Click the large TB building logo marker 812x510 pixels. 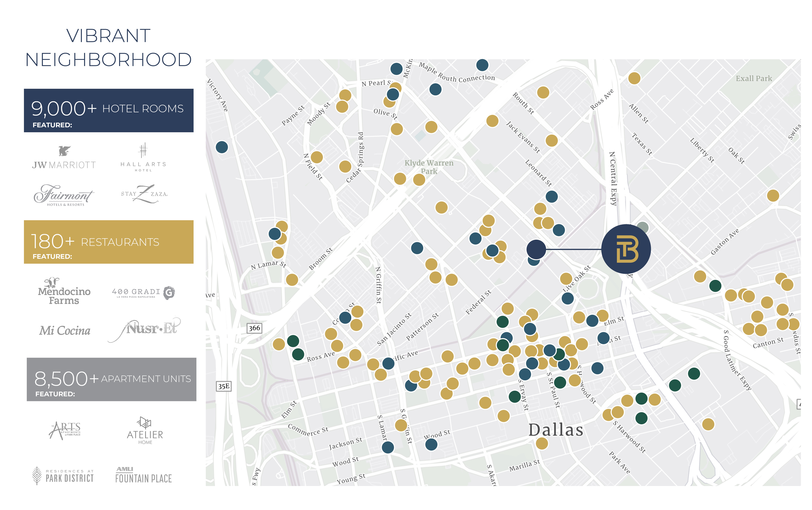coord(626,249)
